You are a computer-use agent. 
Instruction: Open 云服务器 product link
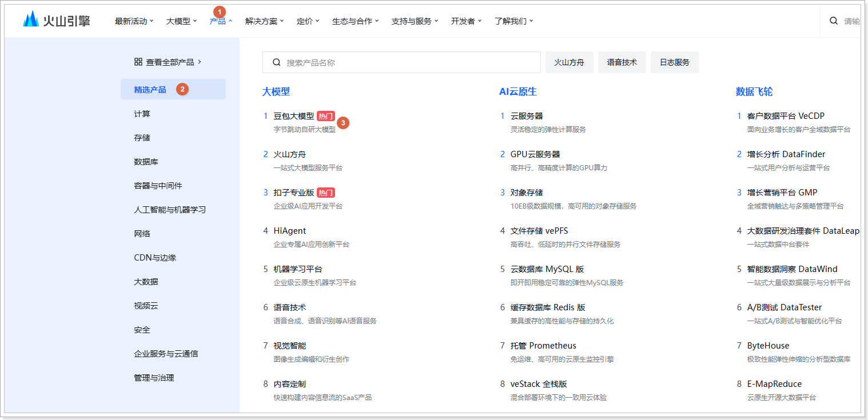[527, 116]
